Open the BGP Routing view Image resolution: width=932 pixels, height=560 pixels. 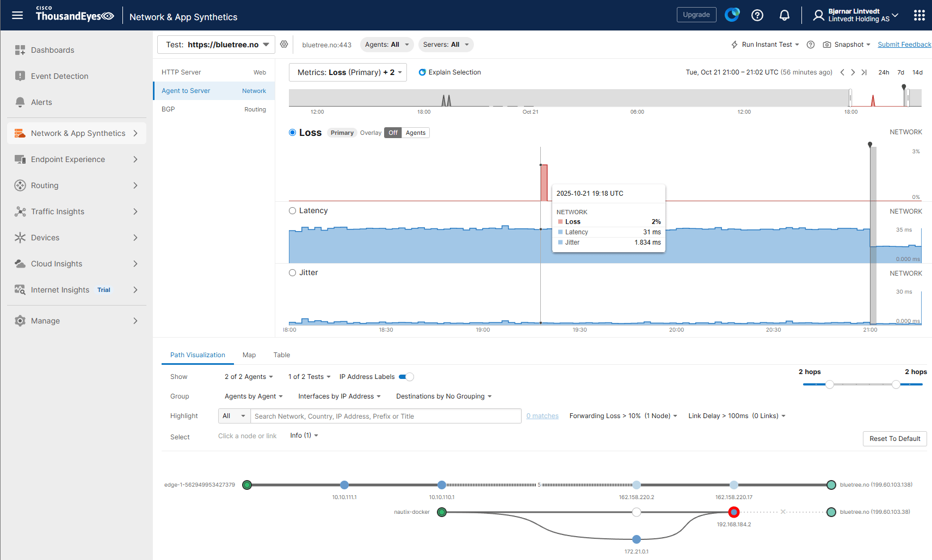[213, 109]
